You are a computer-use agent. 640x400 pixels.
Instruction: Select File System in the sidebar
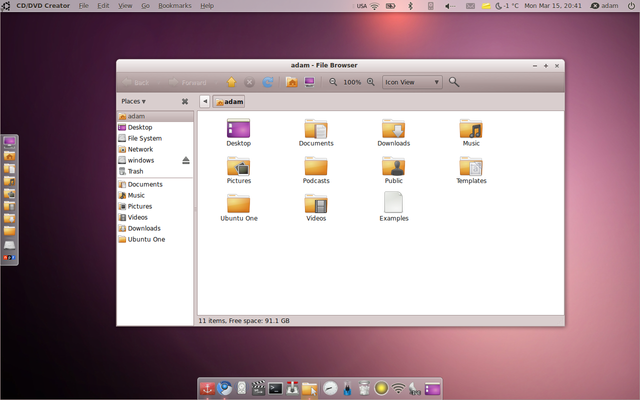[x=144, y=138]
